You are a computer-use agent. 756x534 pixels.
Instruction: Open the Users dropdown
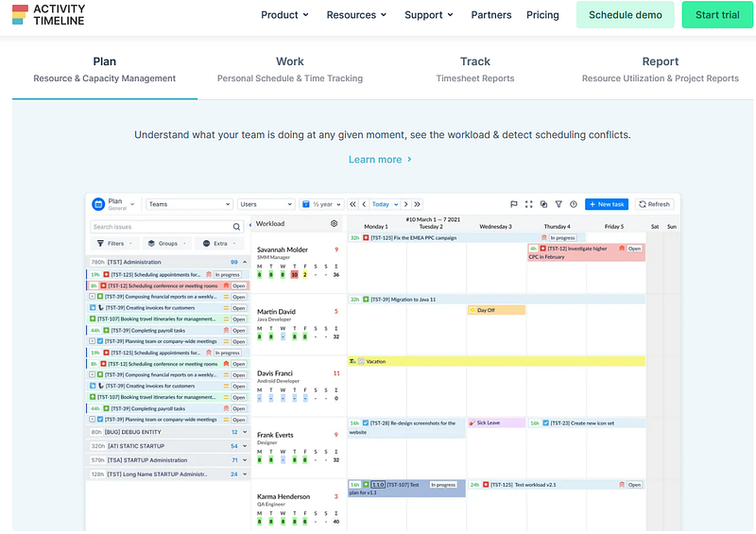coord(266,204)
